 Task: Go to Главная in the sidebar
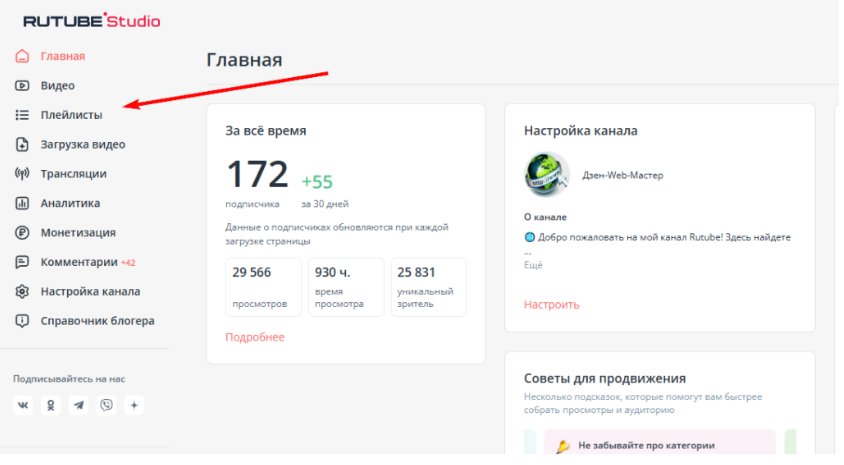click(x=63, y=56)
